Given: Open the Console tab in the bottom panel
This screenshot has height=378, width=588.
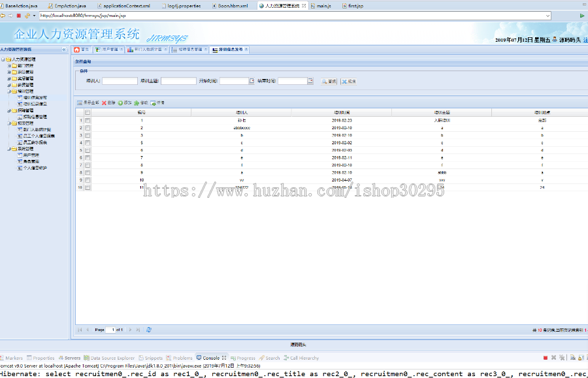Looking at the screenshot, I should coord(210,357).
